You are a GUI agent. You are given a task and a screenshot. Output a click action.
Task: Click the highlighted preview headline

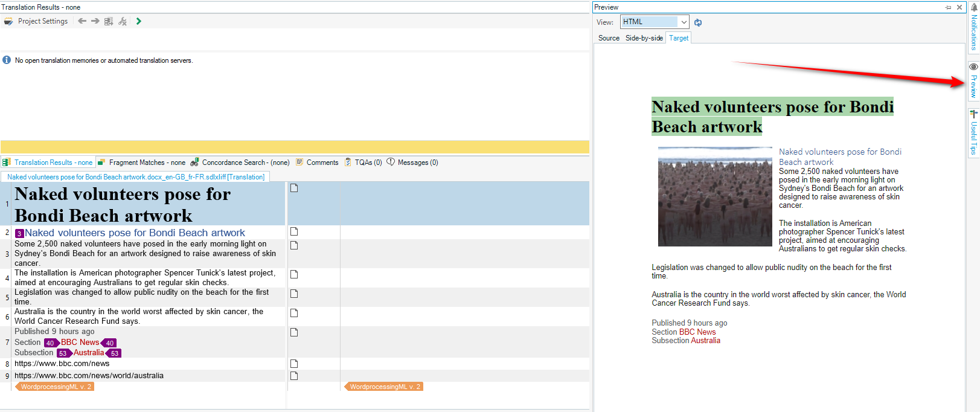(772, 117)
